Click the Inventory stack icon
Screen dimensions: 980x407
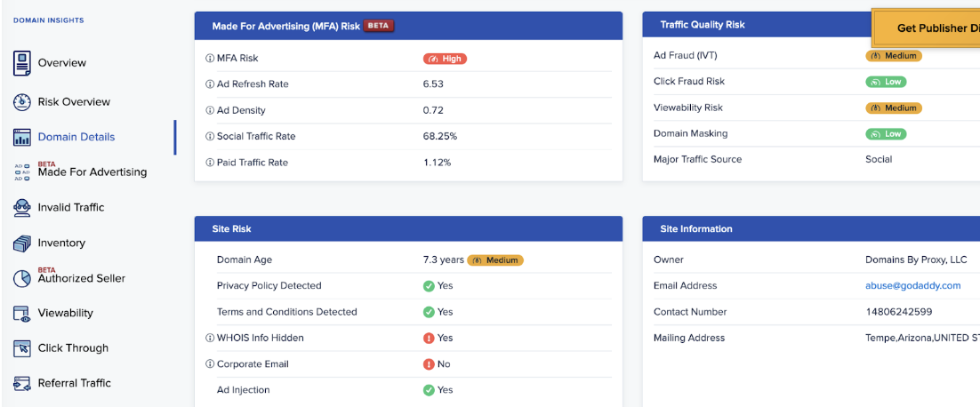coord(22,243)
